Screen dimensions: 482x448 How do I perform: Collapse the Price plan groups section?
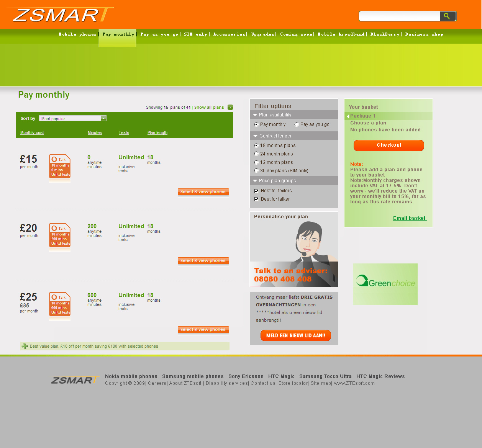[x=255, y=181]
